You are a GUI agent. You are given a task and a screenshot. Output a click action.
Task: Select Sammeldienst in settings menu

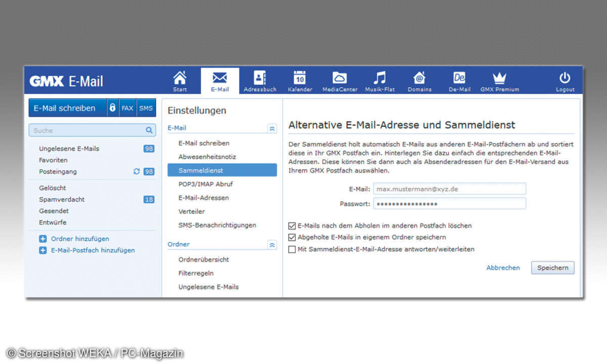tap(222, 170)
